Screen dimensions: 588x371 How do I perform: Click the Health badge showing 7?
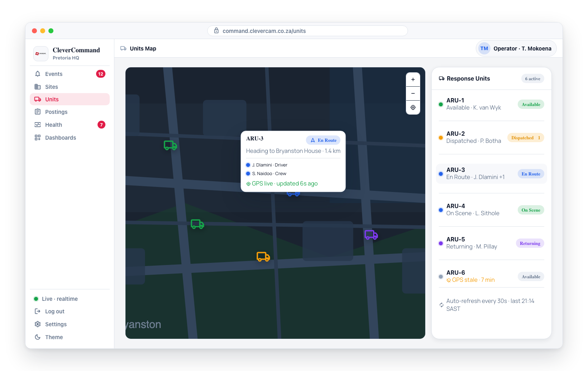(x=101, y=125)
